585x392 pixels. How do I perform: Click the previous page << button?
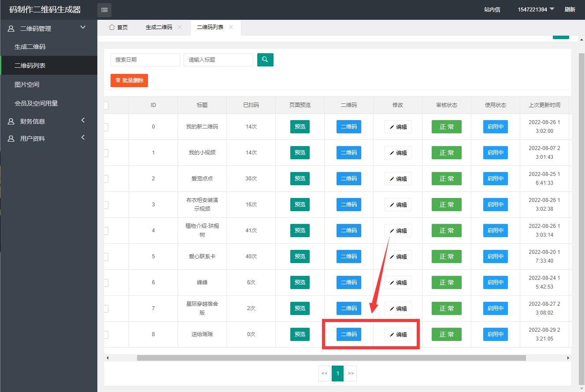324,374
